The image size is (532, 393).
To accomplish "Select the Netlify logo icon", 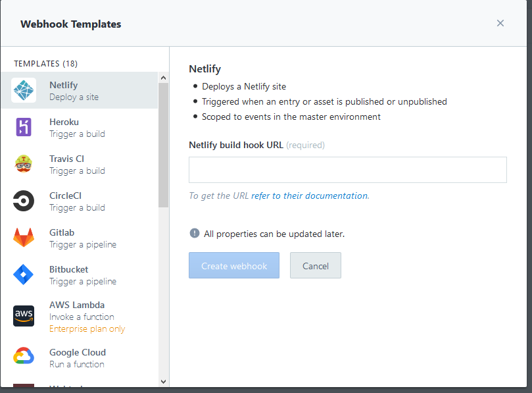I will point(24,90).
